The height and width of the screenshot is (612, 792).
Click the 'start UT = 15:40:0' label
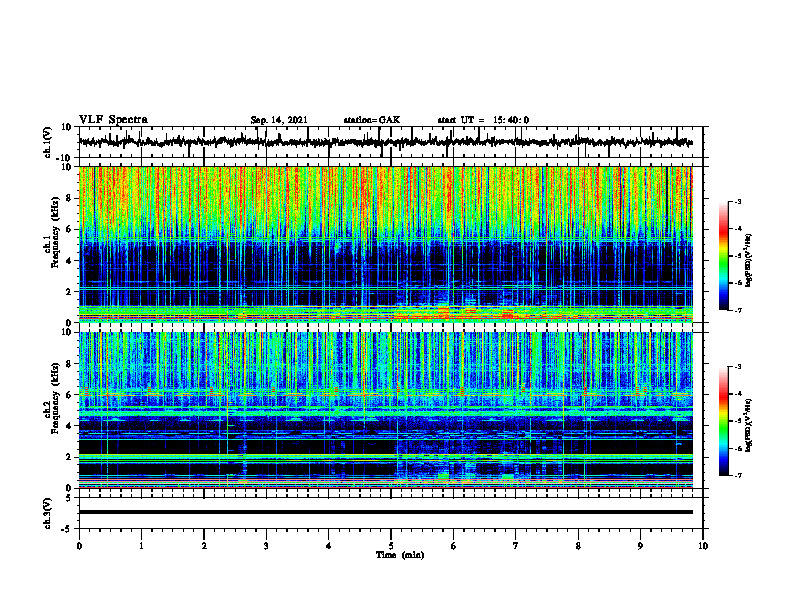[x=483, y=120]
